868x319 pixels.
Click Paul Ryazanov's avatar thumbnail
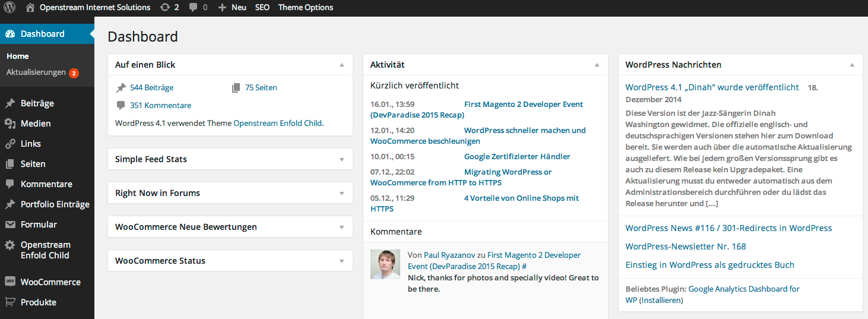click(385, 264)
